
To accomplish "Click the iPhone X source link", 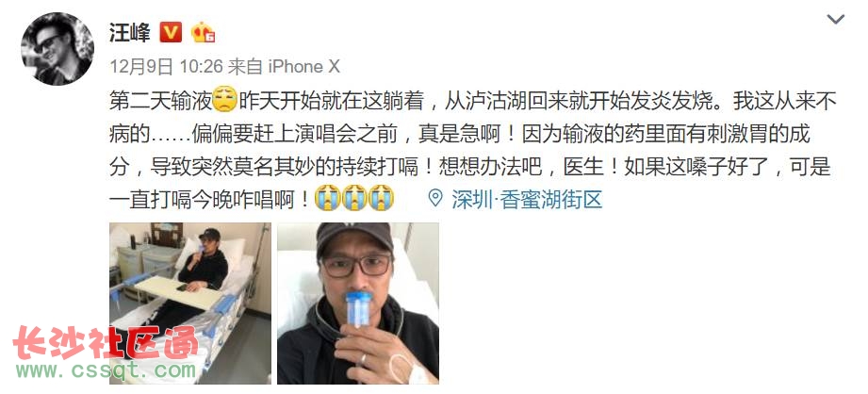I will point(303,67).
